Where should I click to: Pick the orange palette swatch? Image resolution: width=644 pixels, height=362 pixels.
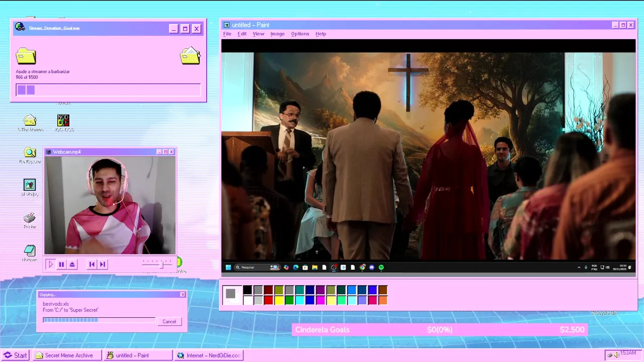tap(383, 300)
